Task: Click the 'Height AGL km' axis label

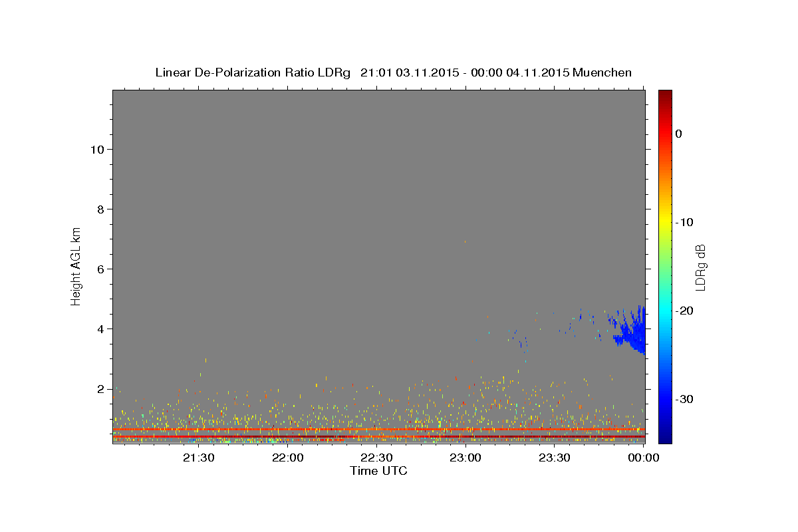Action: pos(76,265)
